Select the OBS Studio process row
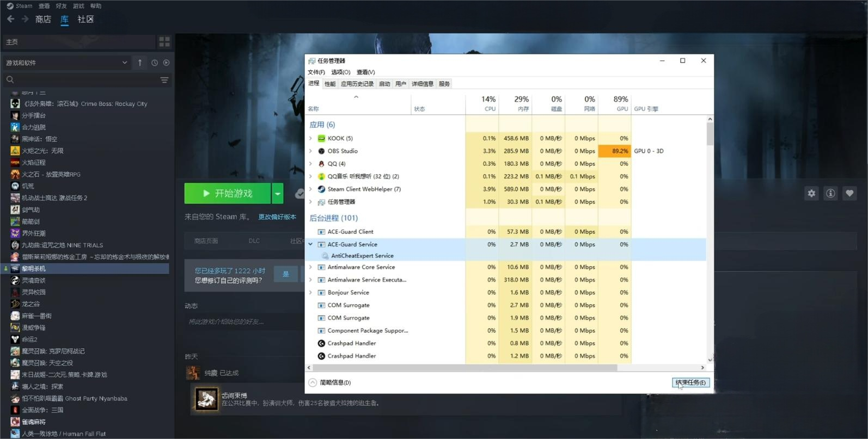Image resolution: width=868 pixels, height=439 pixels. 381,151
